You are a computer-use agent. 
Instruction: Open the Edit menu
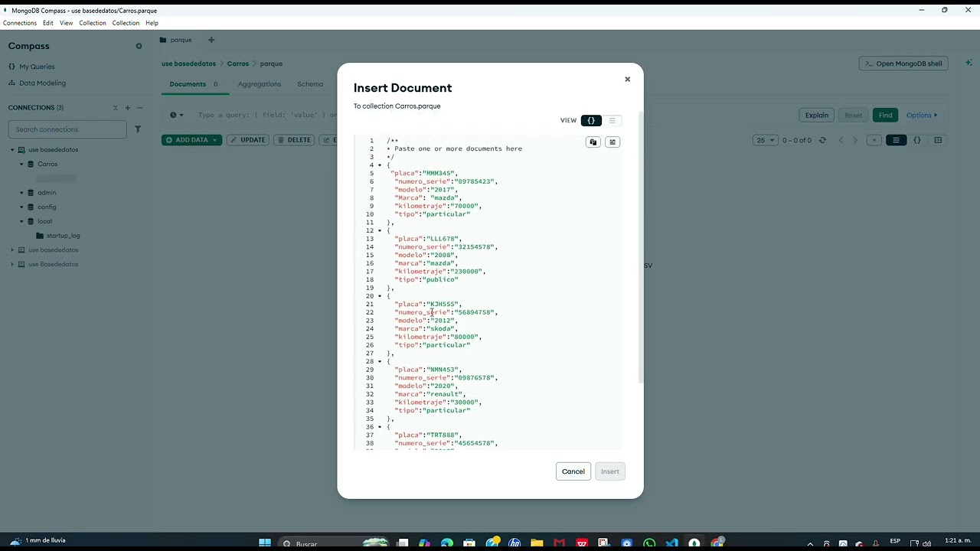pos(48,23)
